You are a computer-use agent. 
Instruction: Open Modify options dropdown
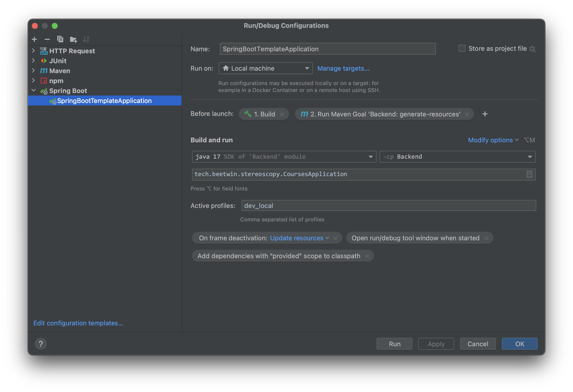(493, 140)
